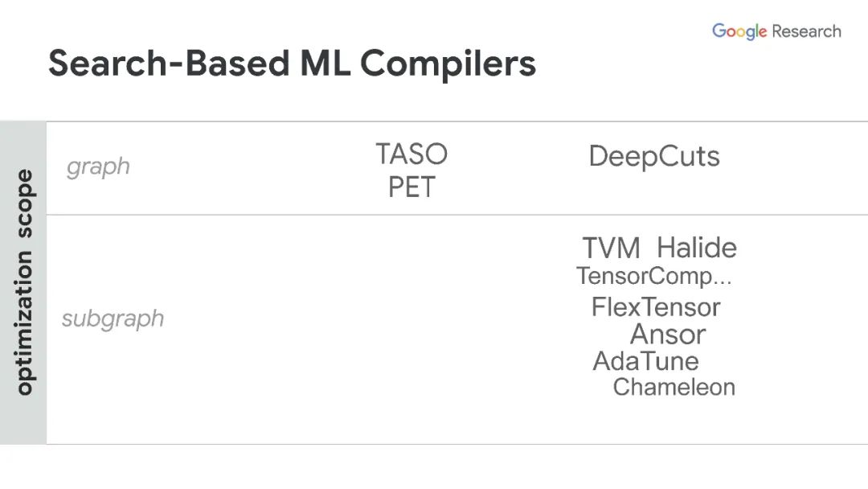Click the TVM label
The image size is (868, 489).
(x=611, y=248)
